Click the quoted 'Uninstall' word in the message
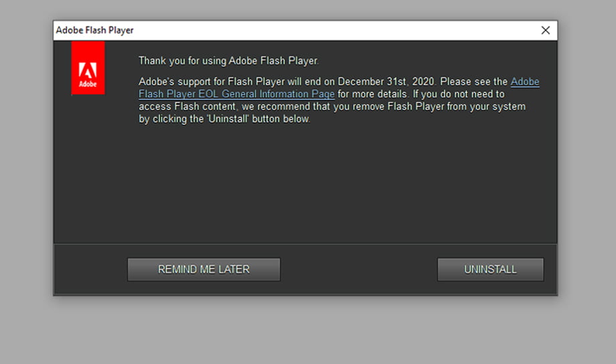Viewport: 616px width, 364px height. (x=228, y=119)
